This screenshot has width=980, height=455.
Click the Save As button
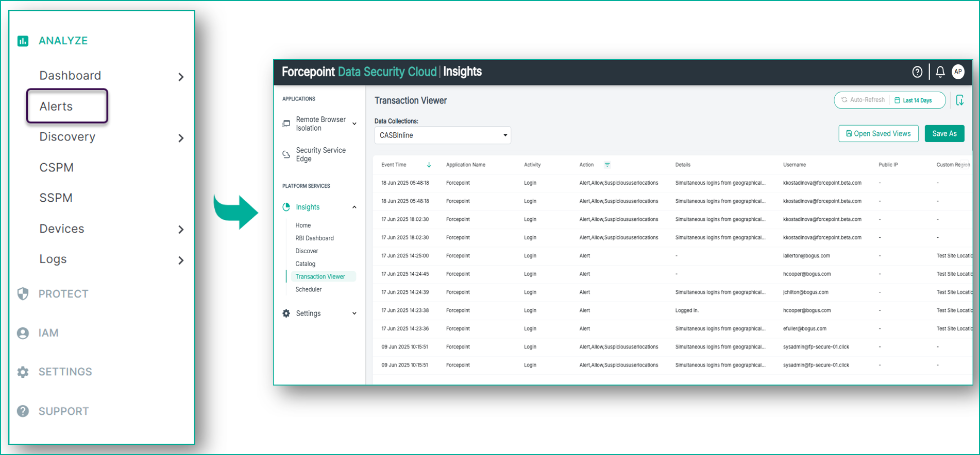click(944, 133)
